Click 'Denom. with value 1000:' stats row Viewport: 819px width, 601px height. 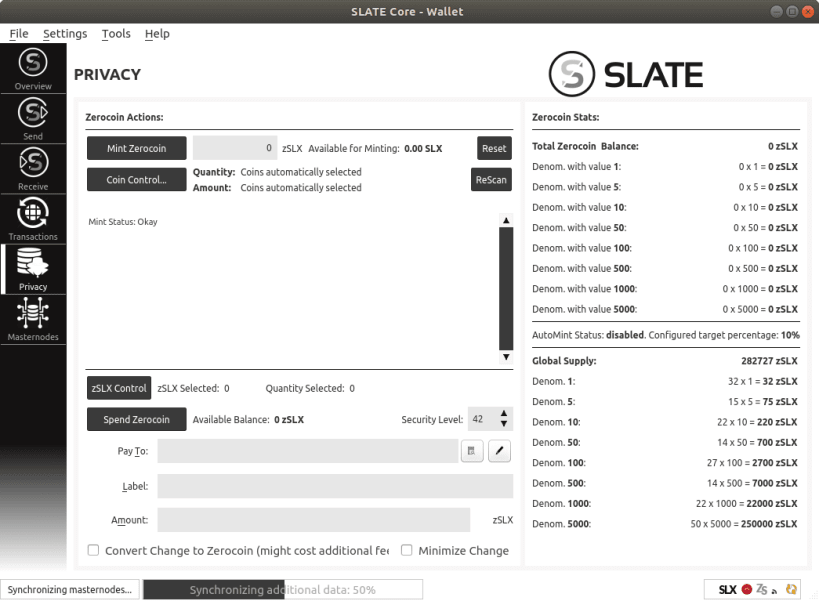click(x=665, y=289)
